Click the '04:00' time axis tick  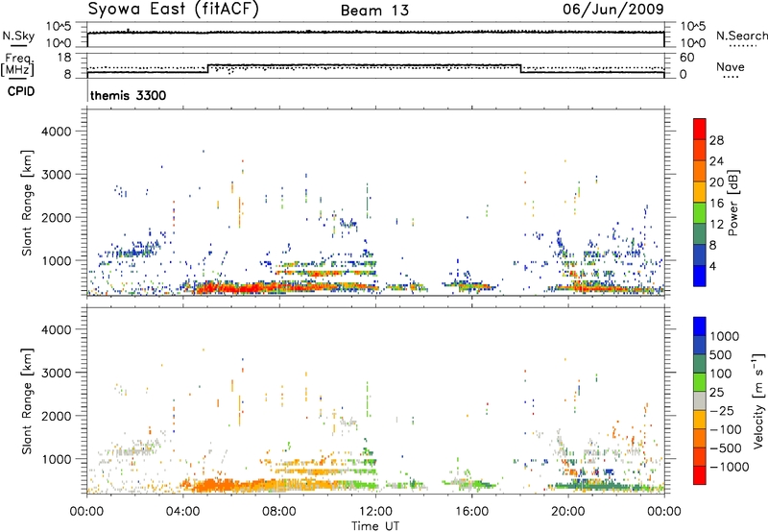click(183, 512)
